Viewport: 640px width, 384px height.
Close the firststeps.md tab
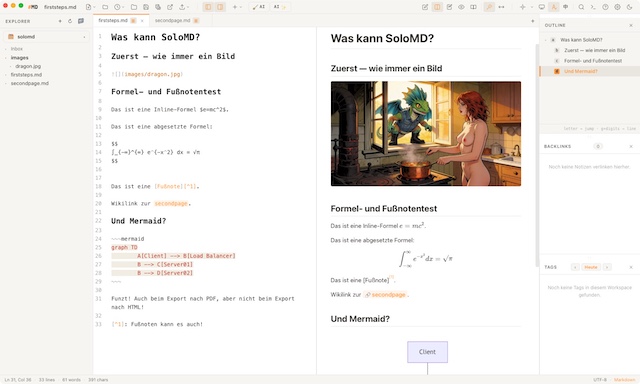click(142, 21)
